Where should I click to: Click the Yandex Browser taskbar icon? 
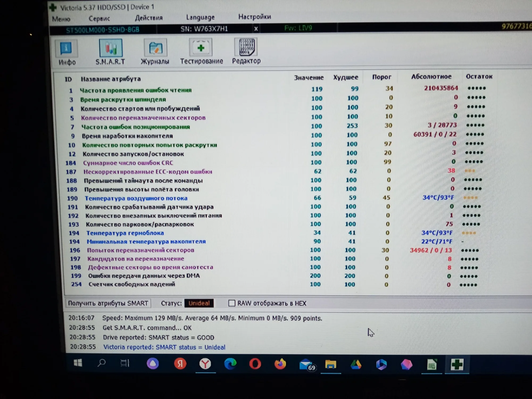pos(205,364)
